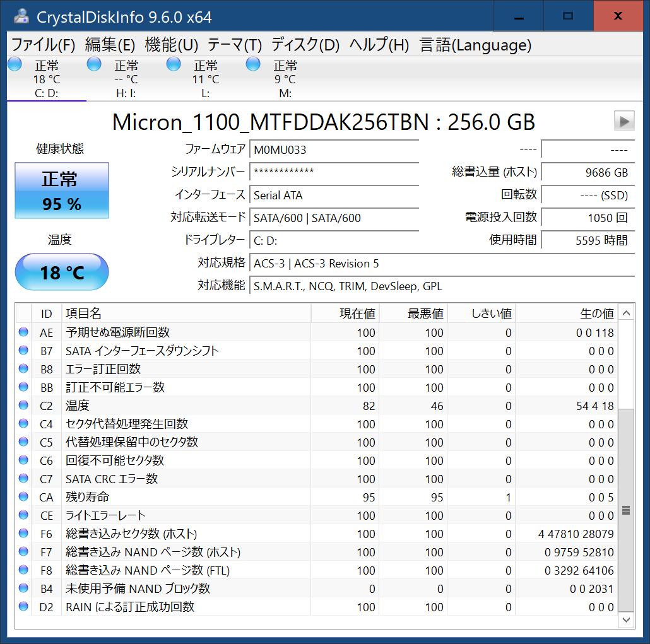Click the scrollbar down arrow in SMART list
This screenshot has width=650, height=644.
pos(627,620)
